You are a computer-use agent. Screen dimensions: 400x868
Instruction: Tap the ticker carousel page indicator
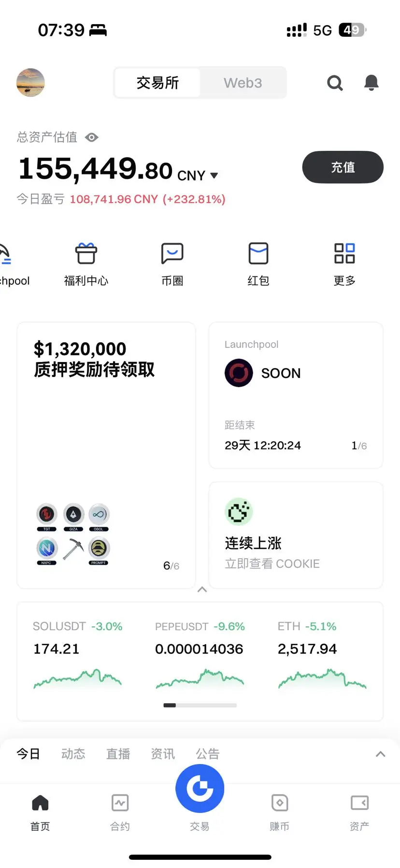tap(200, 705)
